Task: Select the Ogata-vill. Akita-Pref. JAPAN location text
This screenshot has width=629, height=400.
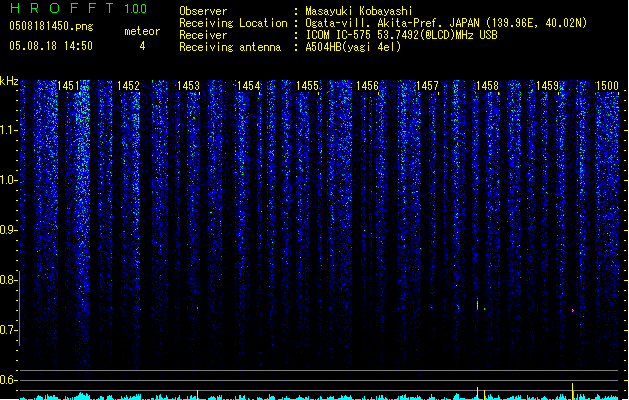Action: (446, 23)
